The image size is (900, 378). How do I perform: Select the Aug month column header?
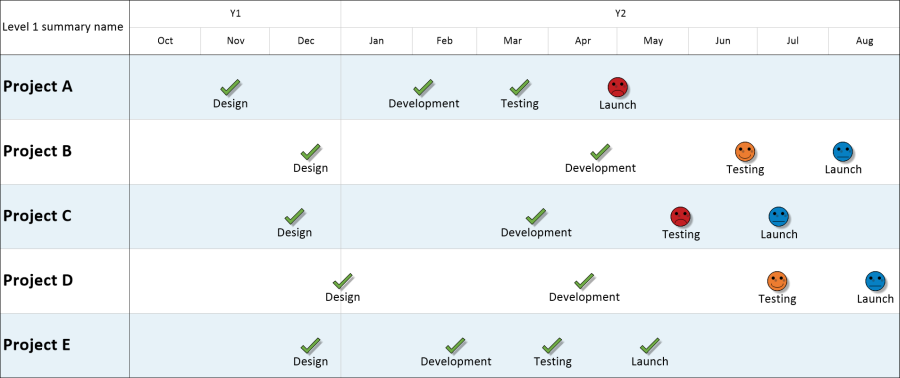(x=864, y=41)
